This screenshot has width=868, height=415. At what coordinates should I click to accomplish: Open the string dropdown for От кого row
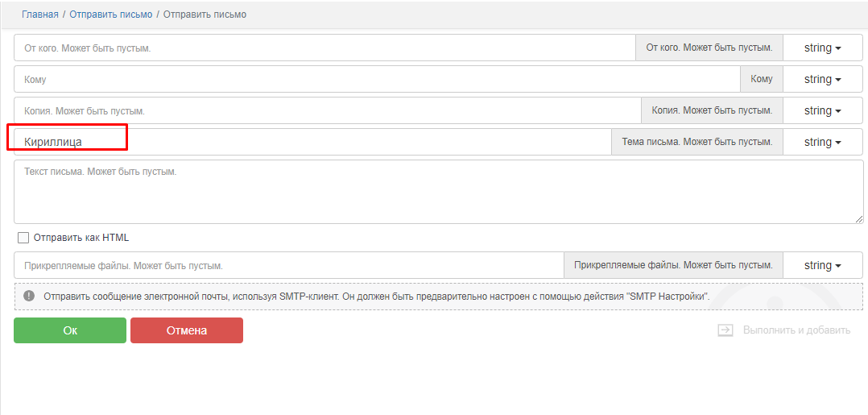point(822,48)
